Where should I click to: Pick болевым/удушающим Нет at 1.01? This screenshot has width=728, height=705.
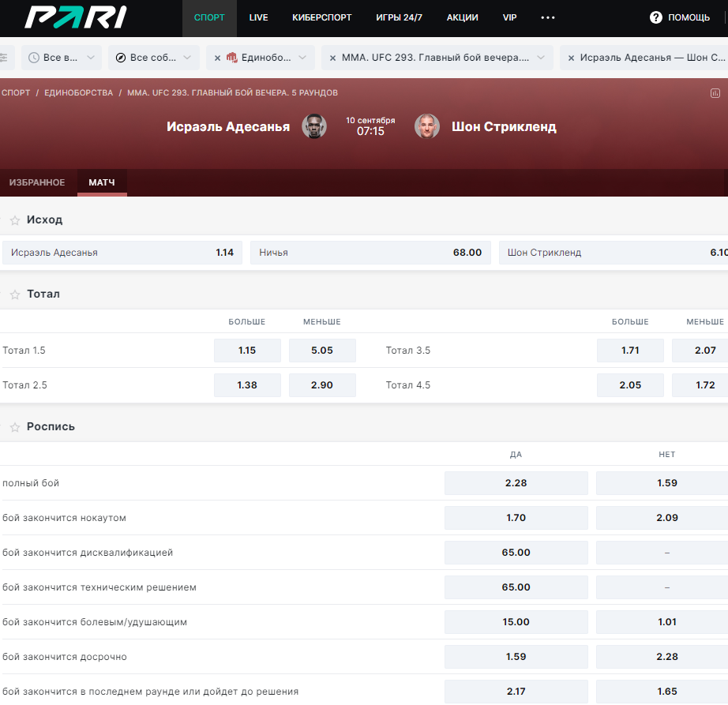click(662, 622)
